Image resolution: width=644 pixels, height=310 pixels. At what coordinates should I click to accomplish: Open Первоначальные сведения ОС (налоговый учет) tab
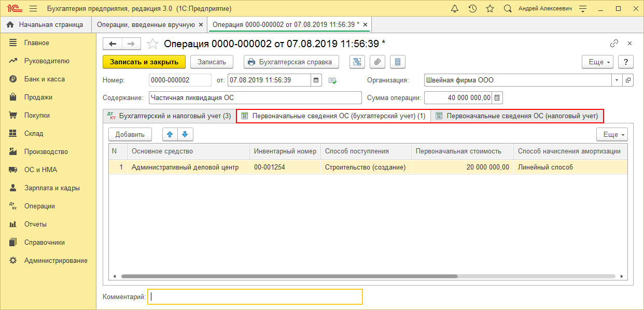[x=517, y=116]
